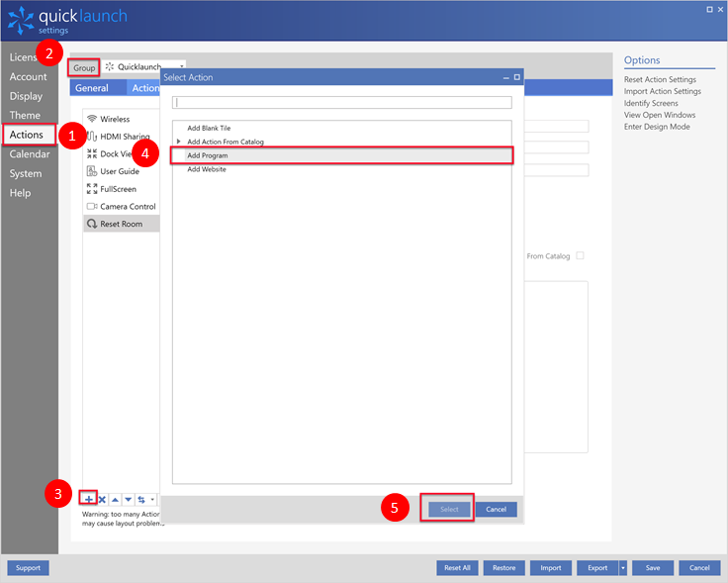Open the Export button dropdown arrow
Screen dimensions: 728x583
coord(623,568)
